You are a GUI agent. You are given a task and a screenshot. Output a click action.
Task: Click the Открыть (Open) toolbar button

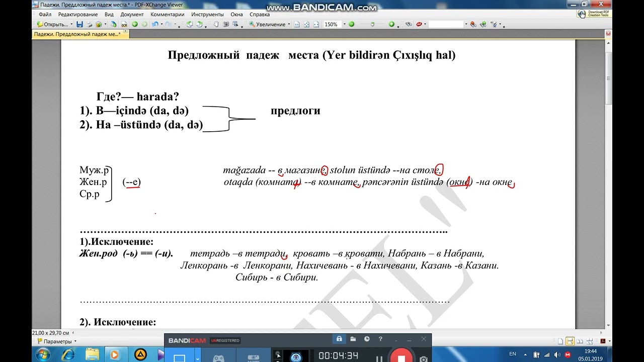[x=52, y=24]
